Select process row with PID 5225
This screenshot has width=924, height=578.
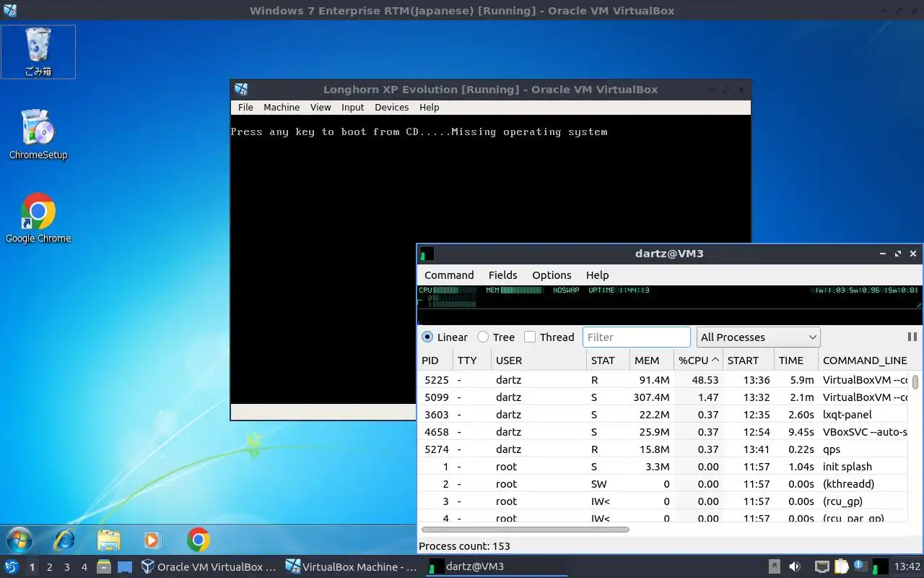(663, 380)
